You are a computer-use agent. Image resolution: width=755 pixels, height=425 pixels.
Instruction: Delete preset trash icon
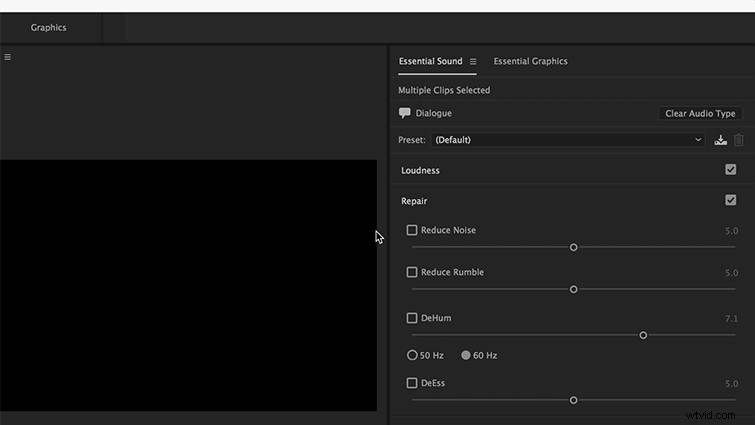pyautogui.click(x=739, y=140)
